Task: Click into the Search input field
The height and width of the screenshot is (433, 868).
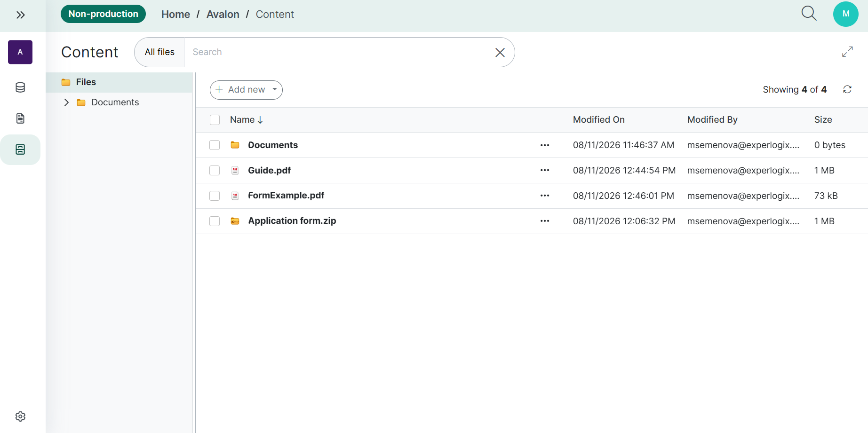Action: 339,52
